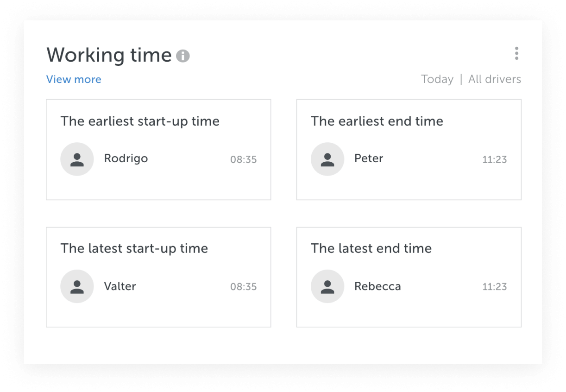Click Valter's avatar icon

click(x=77, y=286)
